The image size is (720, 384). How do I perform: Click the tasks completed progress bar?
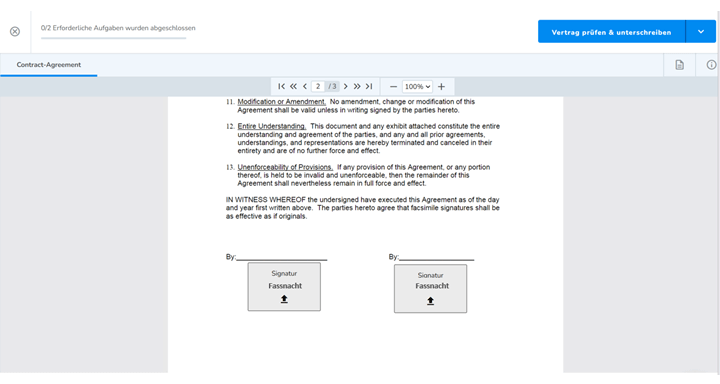point(113,38)
